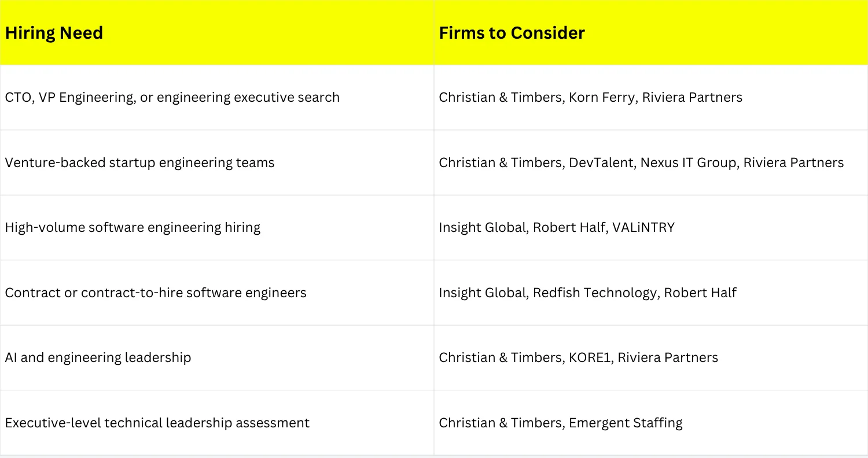Click the Venture-backed startup engineering teams cell

[x=217, y=162]
